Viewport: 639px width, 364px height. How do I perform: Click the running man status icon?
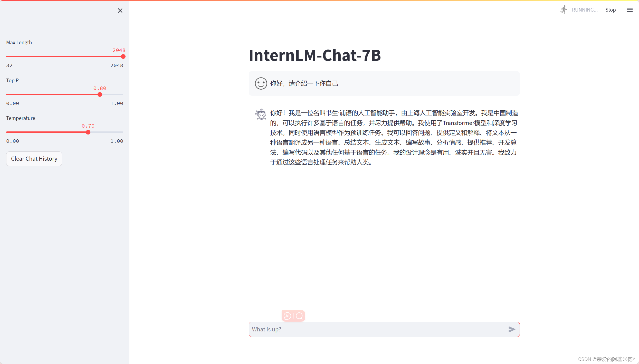point(564,10)
